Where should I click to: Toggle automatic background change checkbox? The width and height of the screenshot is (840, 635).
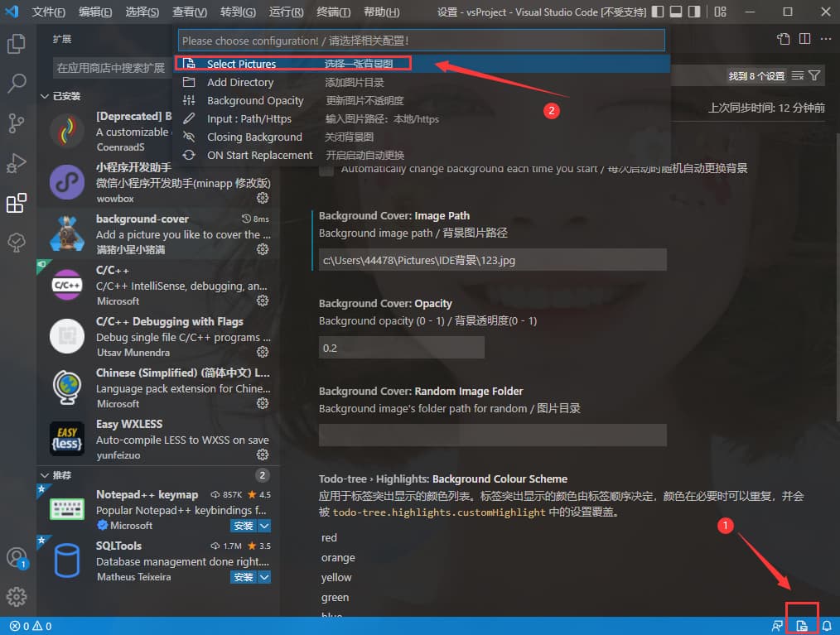(x=326, y=169)
